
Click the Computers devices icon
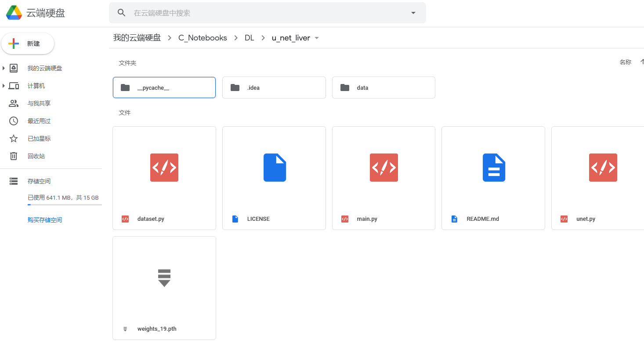pyautogui.click(x=14, y=86)
